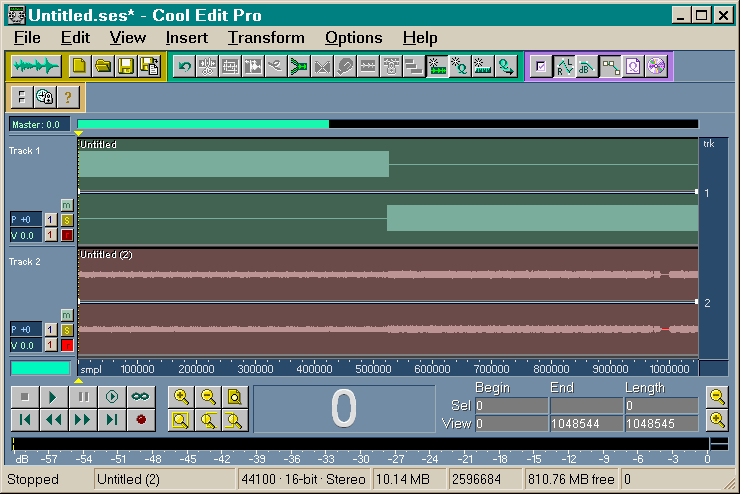This screenshot has width=740, height=494.
Task: Start playback with the play button
Action: click(54, 397)
